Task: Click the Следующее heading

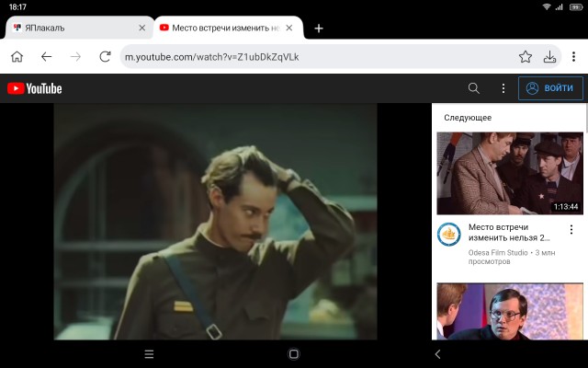Action: [468, 118]
